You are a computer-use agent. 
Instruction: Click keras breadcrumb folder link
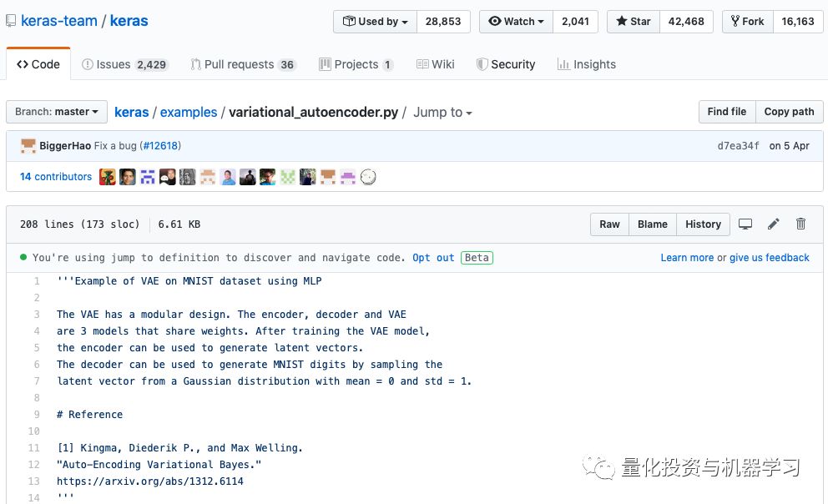pos(132,113)
